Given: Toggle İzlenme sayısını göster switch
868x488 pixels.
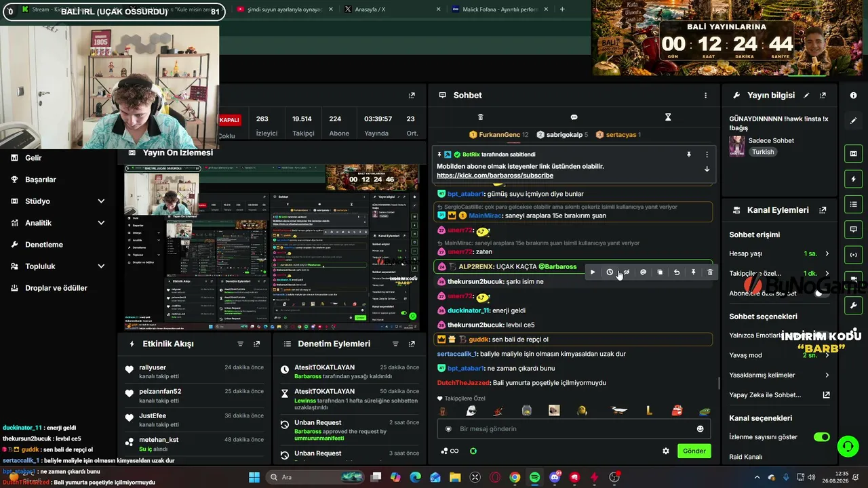Looking at the screenshot, I should pos(822,437).
